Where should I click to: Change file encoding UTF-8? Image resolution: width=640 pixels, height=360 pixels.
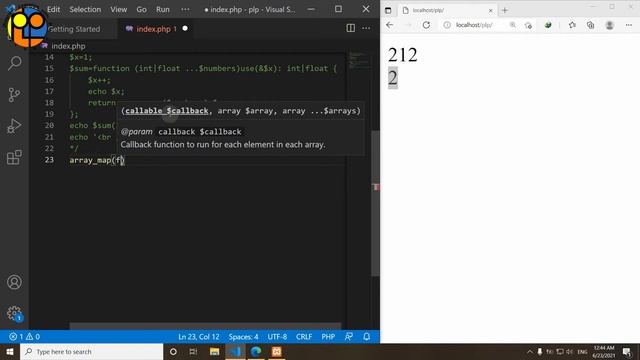277,337
